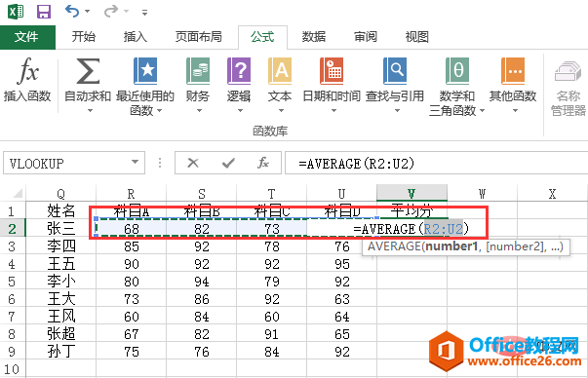Select column S header
Screen dimensions: 588x378
[202, 193]
